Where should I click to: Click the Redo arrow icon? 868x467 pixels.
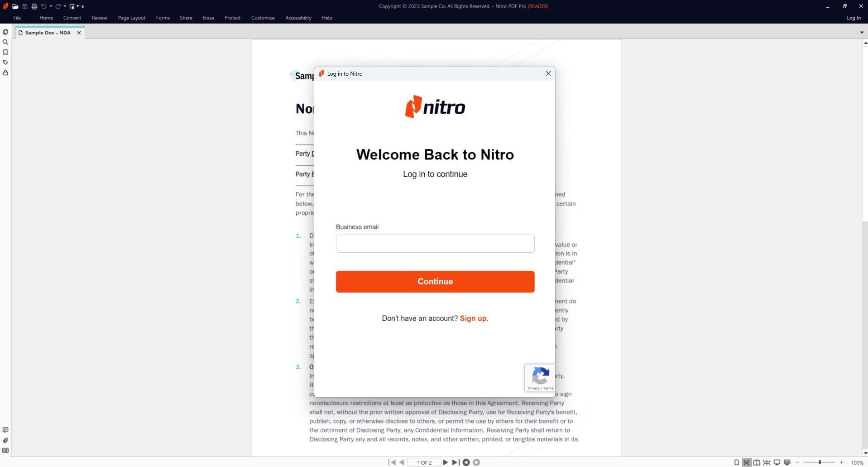58,6
